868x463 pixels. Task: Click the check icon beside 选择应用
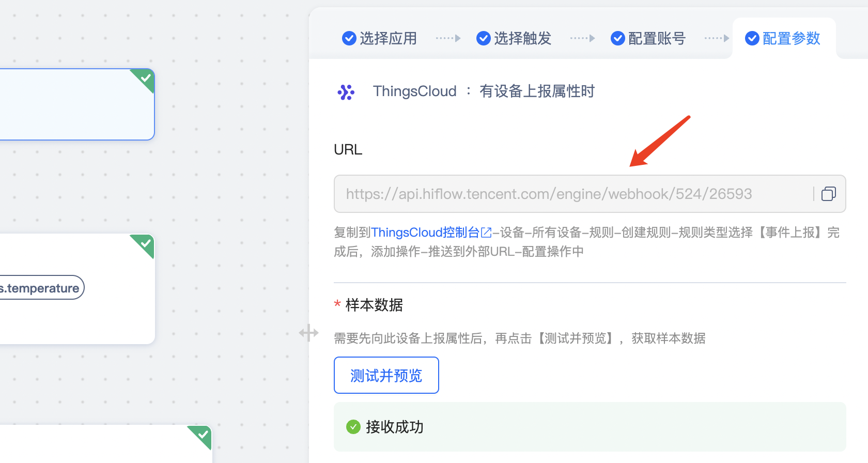point(349,38)
